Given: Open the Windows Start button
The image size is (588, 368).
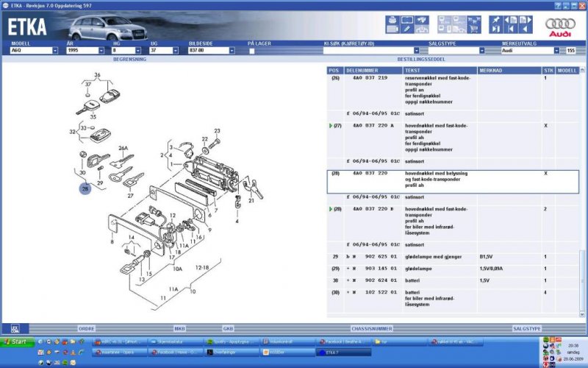Looking at the screenshot, I should point(16,342).
